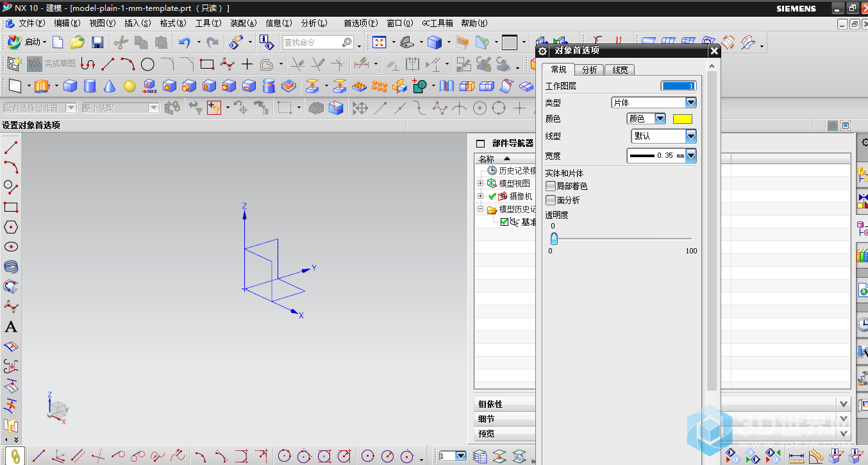Open a file using the folder icon
Screen dimensions: 868x465
78,42
